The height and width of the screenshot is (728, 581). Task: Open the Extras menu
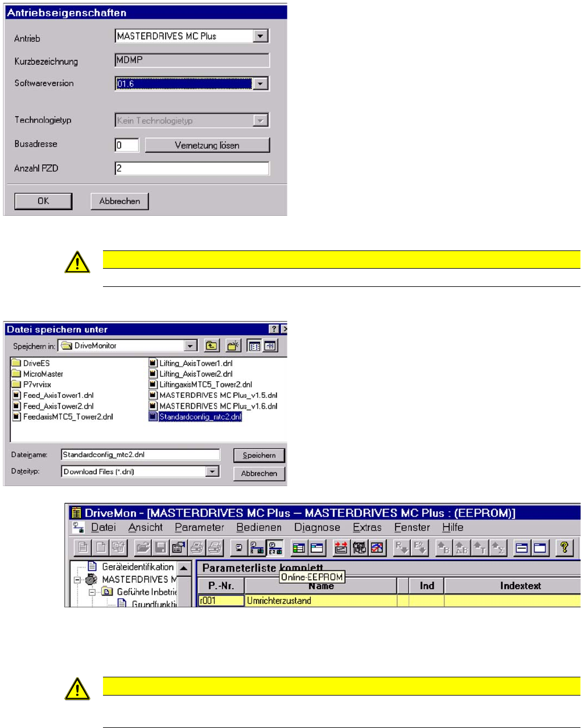367,528
